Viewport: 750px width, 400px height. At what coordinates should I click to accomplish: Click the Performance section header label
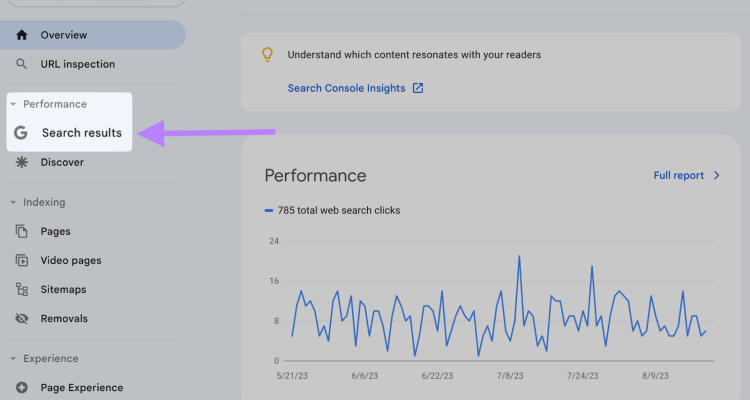pyautogui.click(x=55, y=104)
